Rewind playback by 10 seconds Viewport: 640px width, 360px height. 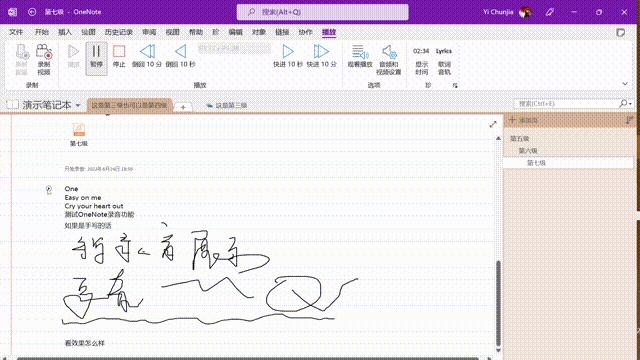click(x=180, y=56)
